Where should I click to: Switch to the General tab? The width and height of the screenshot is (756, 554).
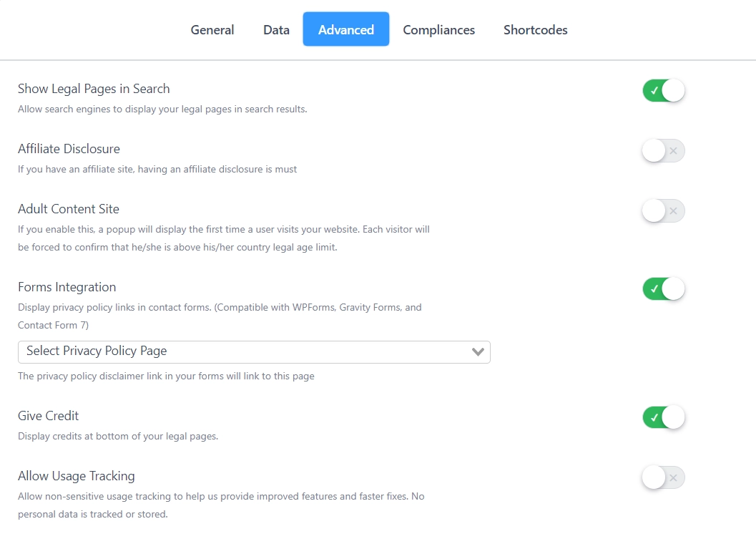coord(212,29)
